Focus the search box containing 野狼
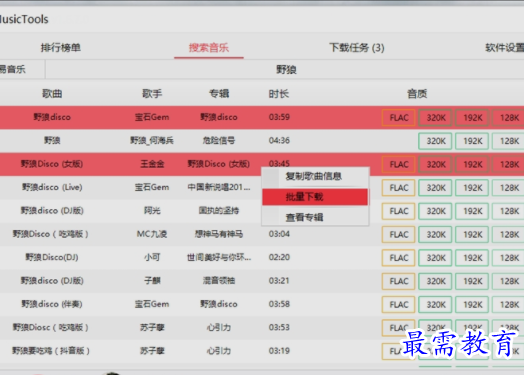524x375 pixels. click(x=286, y=70)
